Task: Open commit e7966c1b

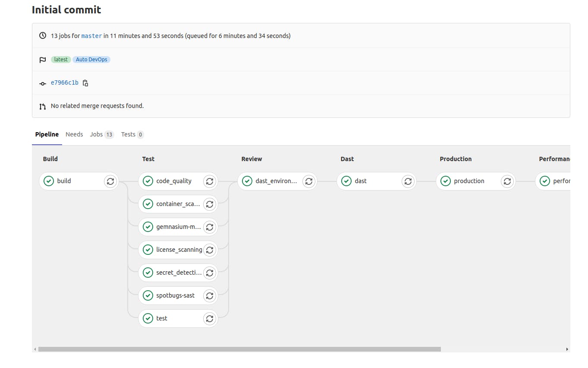Action: tap(65, 82)
